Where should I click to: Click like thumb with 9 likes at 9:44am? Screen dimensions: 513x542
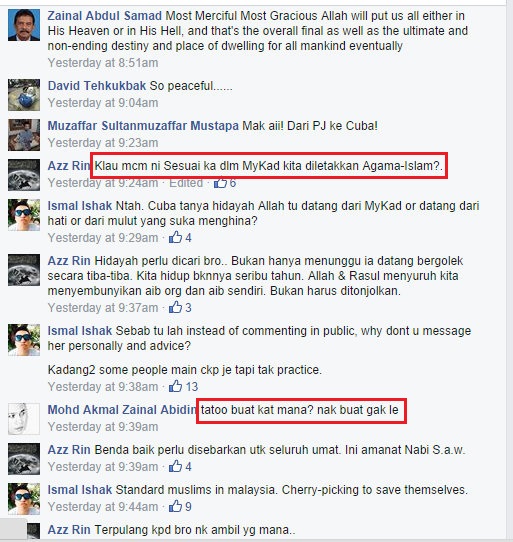point(175,506)
